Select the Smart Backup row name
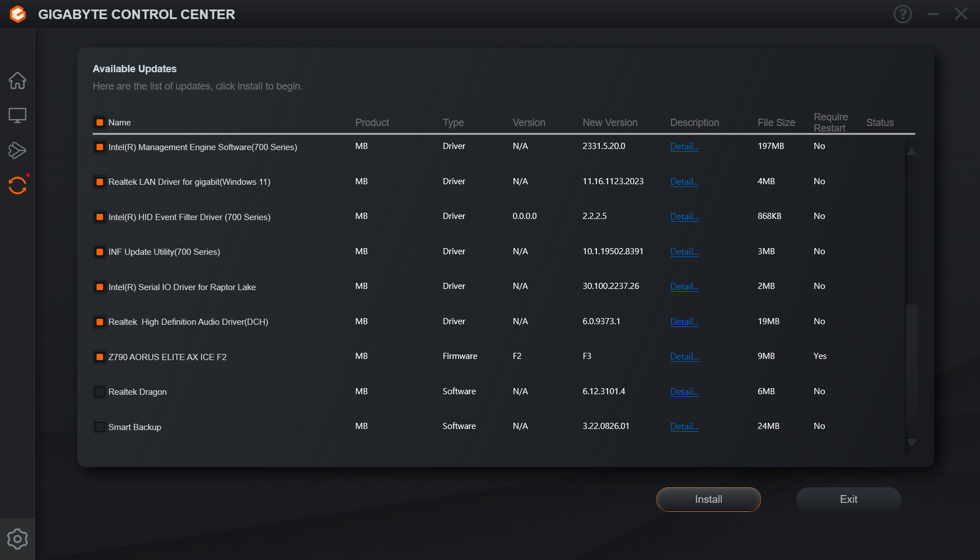This screenshot has height=560, width=980. [x=134, y=427]
